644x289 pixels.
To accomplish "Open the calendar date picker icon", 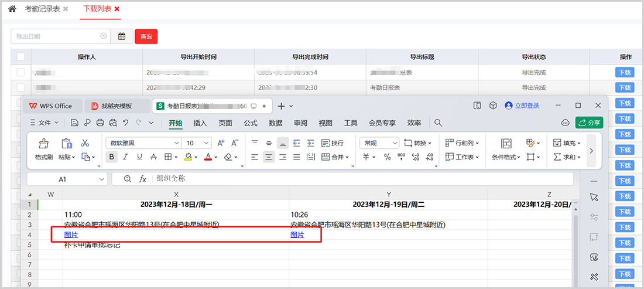I will tap(122, 36).
